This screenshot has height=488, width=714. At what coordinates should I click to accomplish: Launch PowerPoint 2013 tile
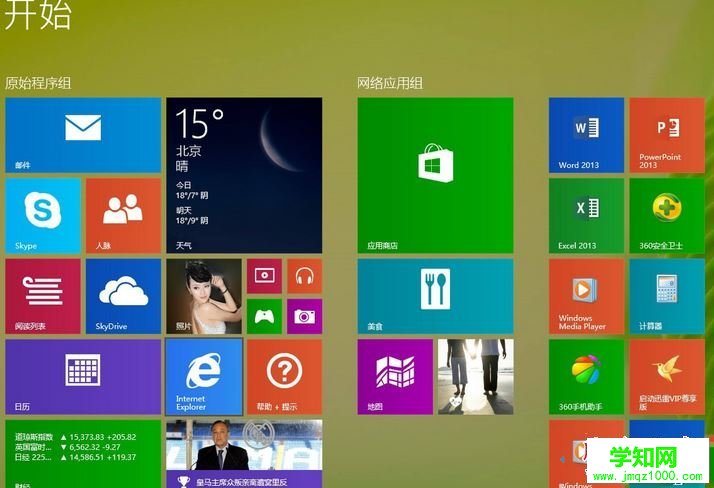(667, 135)
